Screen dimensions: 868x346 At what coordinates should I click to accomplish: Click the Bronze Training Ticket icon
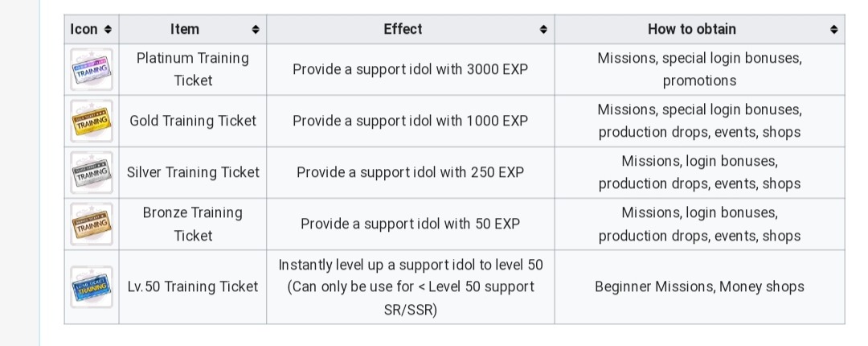click(91, 224)
